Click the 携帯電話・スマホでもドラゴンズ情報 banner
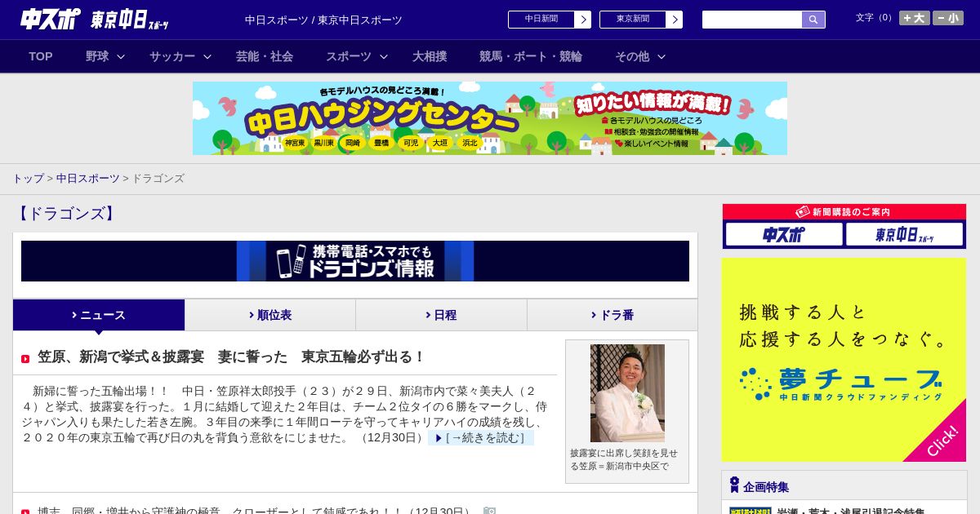The width and height of the screenshot is (980, 514). pyautogui.click(x=355, y=261)
